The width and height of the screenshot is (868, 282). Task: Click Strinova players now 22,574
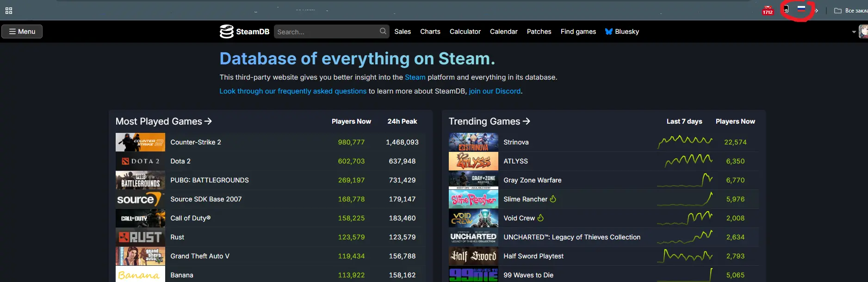coord(735,142)
